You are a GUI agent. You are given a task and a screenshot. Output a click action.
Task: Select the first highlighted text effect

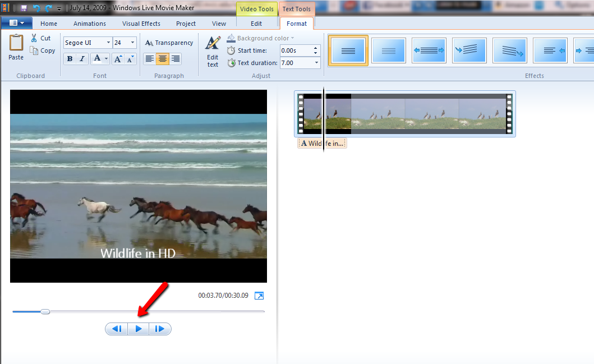click(348, 50)
